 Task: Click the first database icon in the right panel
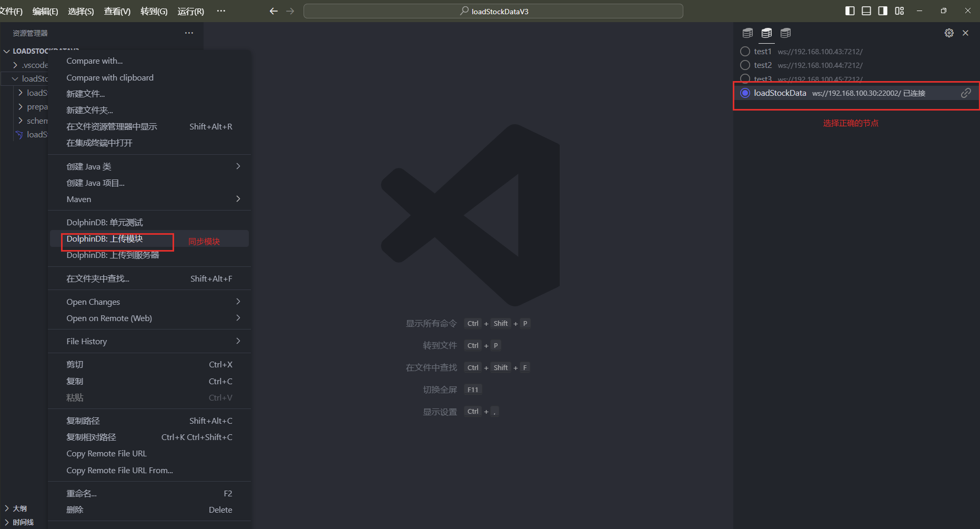pyautogui.click(x=747, y=33)
